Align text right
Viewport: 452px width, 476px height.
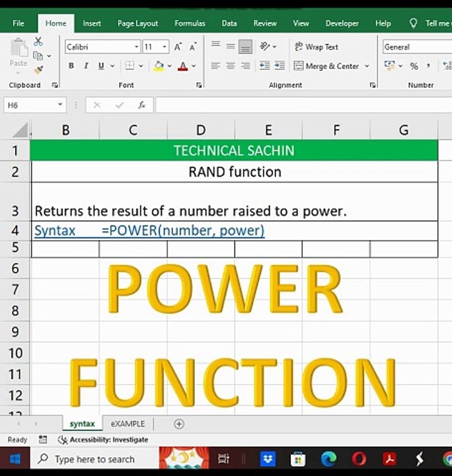(x=245, y=66)
